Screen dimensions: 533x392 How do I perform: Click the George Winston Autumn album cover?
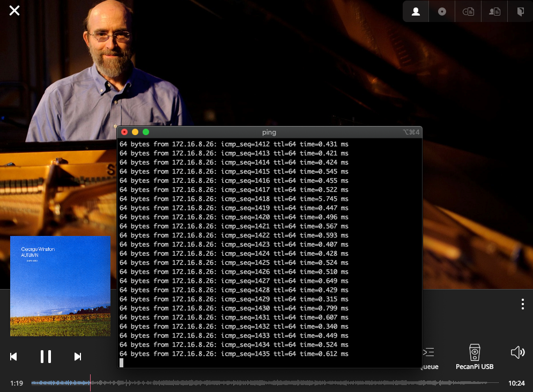click(x=60, y=286)
